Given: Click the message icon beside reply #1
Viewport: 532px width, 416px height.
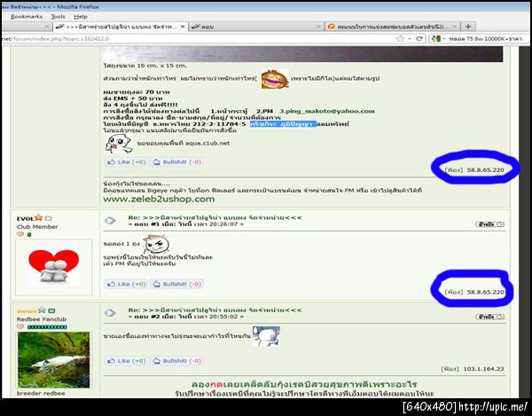Looking at the screenshot, I should [x=110, y=221].
